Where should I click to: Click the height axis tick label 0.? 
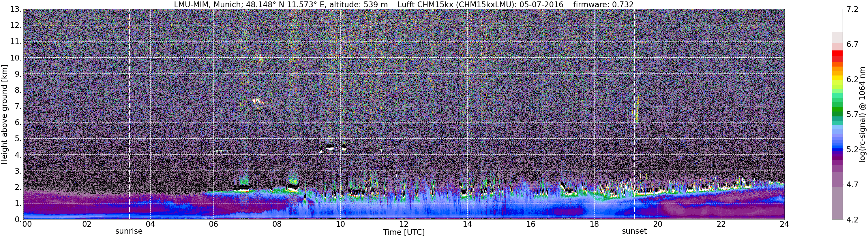tap(18, 220)
